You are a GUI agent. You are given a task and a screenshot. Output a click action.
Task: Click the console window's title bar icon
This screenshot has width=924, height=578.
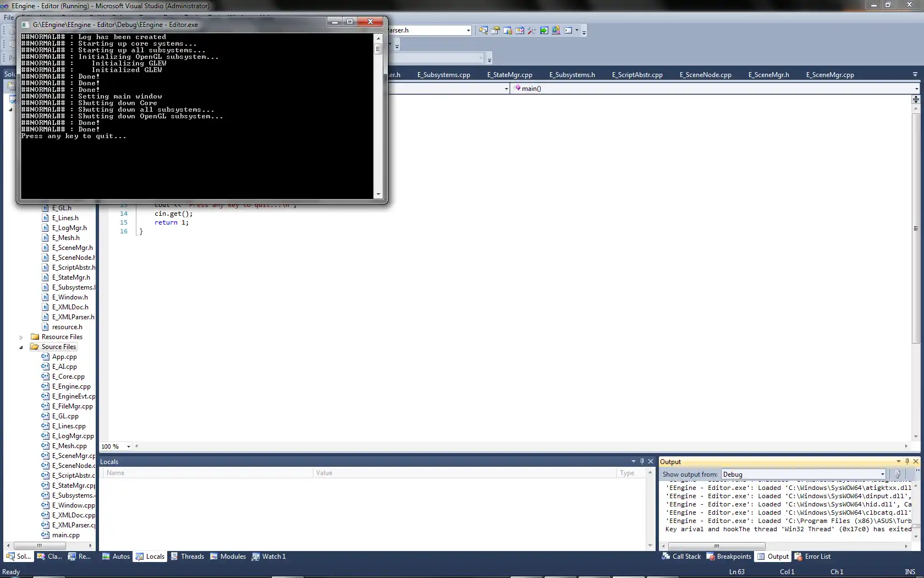25,24
